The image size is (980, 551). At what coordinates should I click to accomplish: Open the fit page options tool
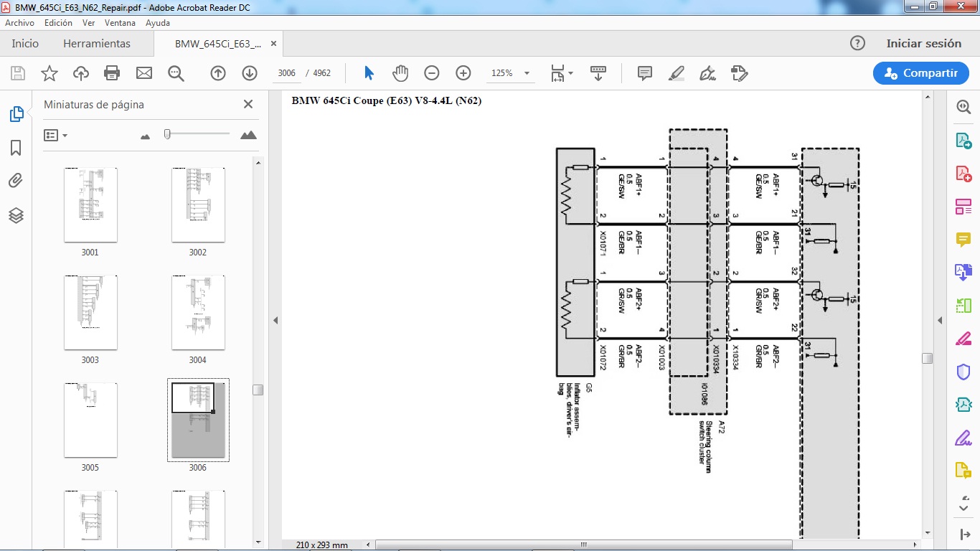pyautogui.click(x=557, y=73)
